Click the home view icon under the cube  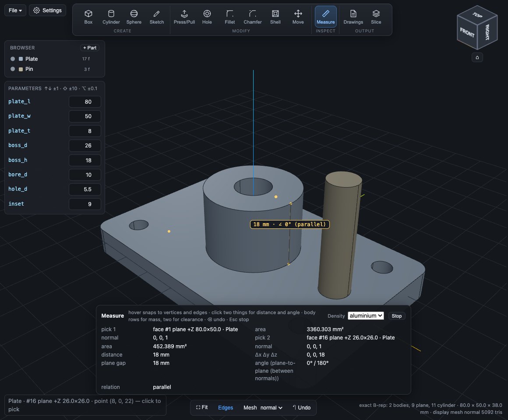click(477, 57)
